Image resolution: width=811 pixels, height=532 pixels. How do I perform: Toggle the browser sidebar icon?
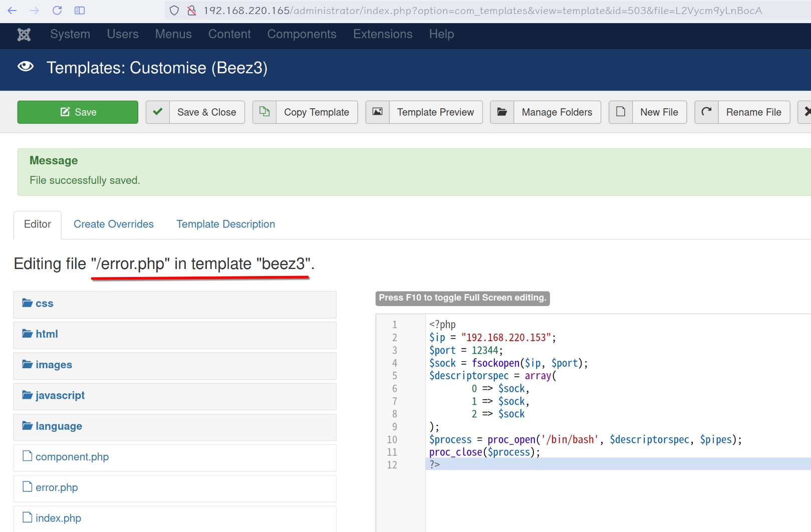pyautogui.click(x=80, y=11)
